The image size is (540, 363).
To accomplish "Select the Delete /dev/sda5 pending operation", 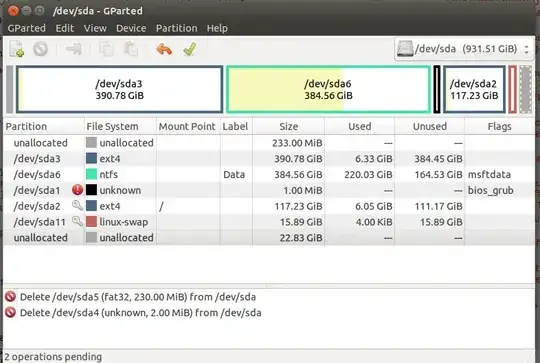I will [138, 297].
